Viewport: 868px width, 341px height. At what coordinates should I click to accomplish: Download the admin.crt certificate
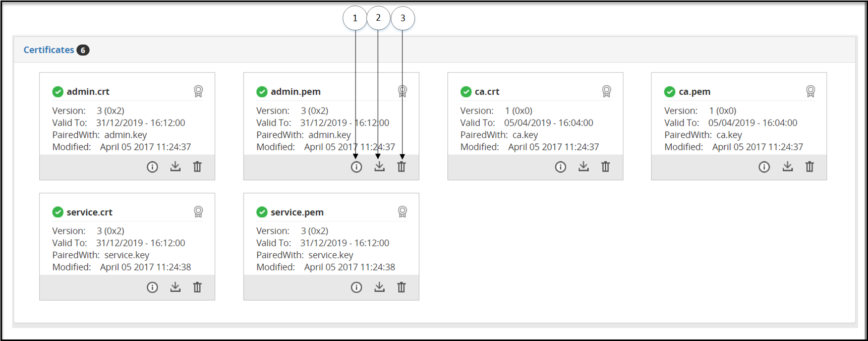pos(175,166)
